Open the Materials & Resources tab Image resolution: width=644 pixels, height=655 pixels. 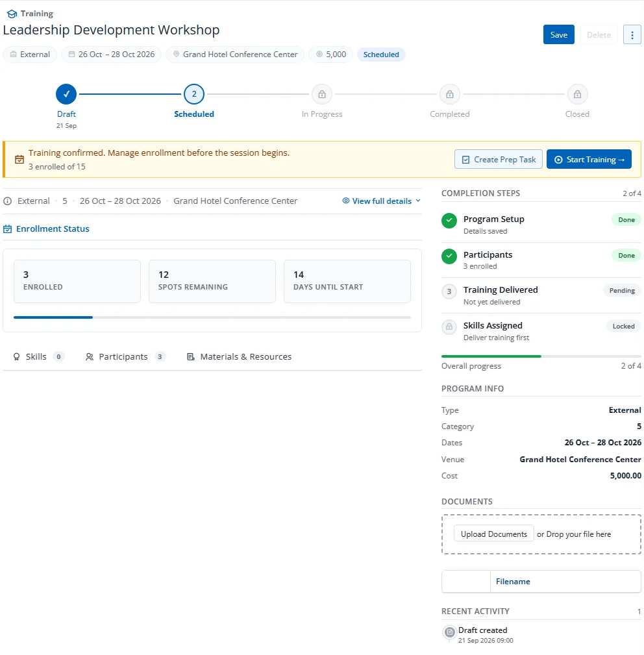[239, 357]
